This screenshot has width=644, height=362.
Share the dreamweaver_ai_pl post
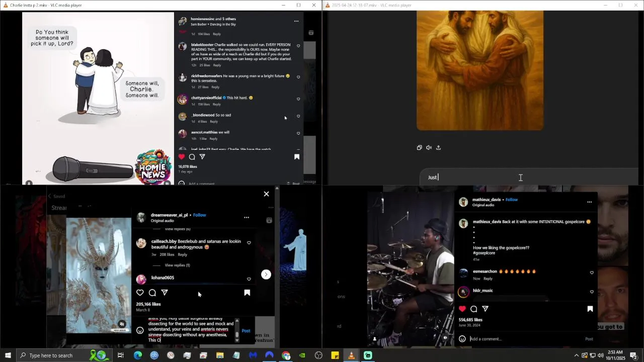click(165, 293)
